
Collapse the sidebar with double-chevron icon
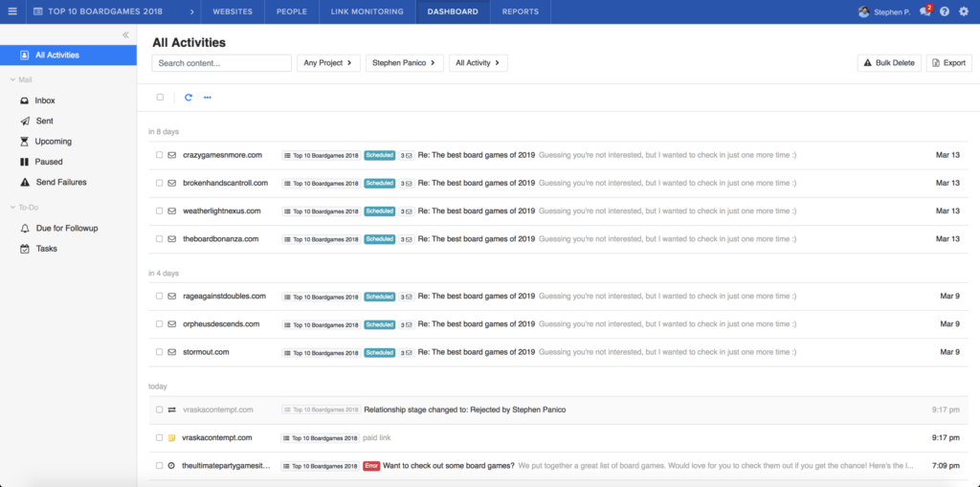125,34
